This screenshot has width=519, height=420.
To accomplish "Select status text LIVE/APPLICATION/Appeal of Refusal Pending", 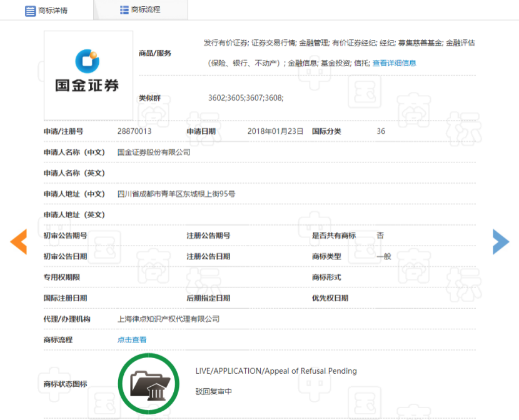I will coord(276,371).
